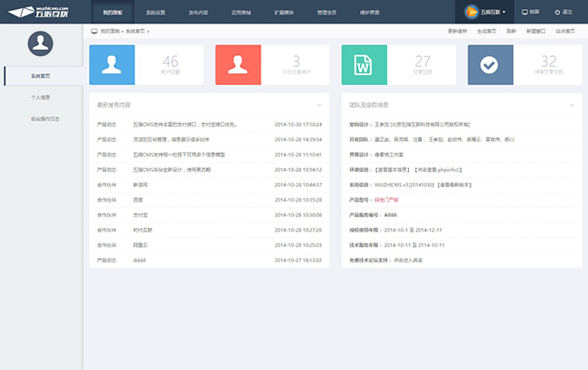Screen dimensions: 588x370
Task: Click the 更新缓存 button
Action: tap(459, 31)
